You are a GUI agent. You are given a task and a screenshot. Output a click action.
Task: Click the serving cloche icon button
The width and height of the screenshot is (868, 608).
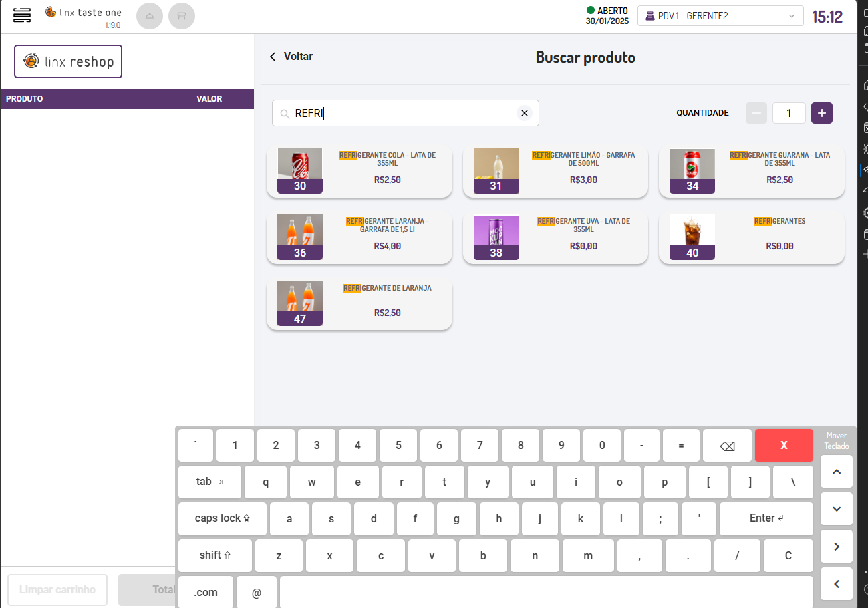(150, 16)
